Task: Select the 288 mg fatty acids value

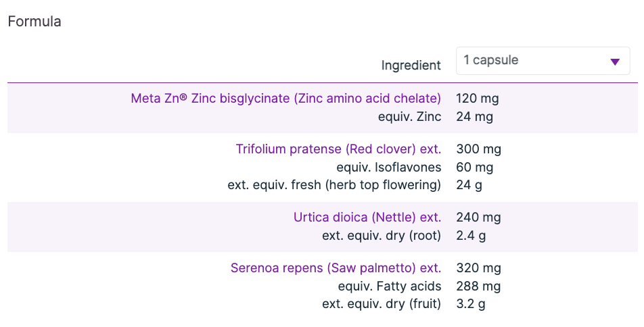Action: point(478,286)
